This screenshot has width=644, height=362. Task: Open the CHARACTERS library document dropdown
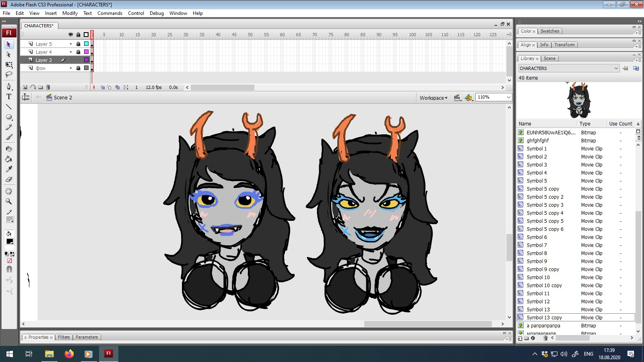click(569, 68)
